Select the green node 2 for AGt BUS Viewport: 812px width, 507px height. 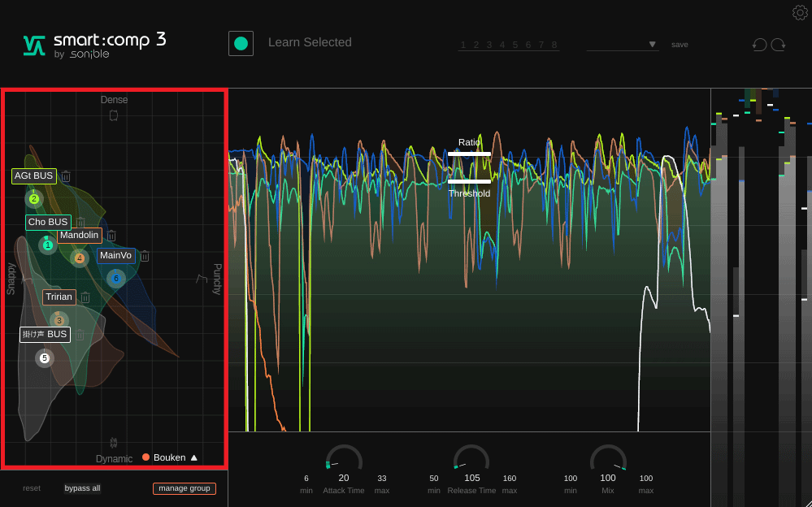33,198
